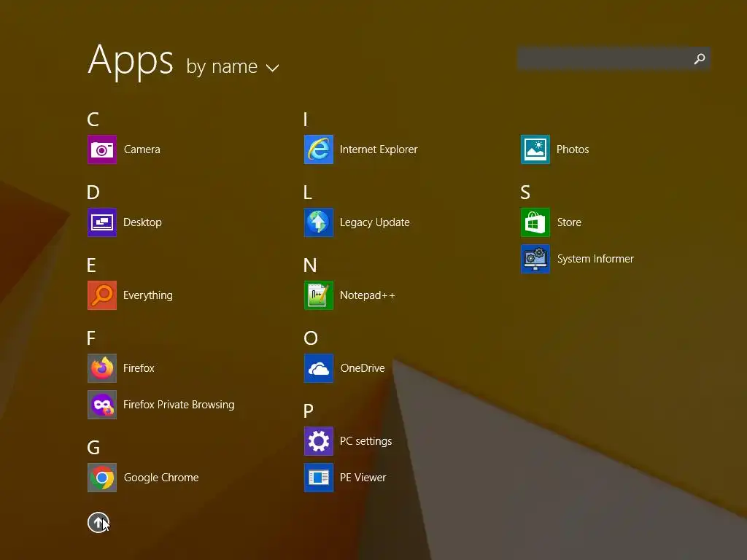Click the letter O group header
747x560 pixels.
click(x=311, y=338)
